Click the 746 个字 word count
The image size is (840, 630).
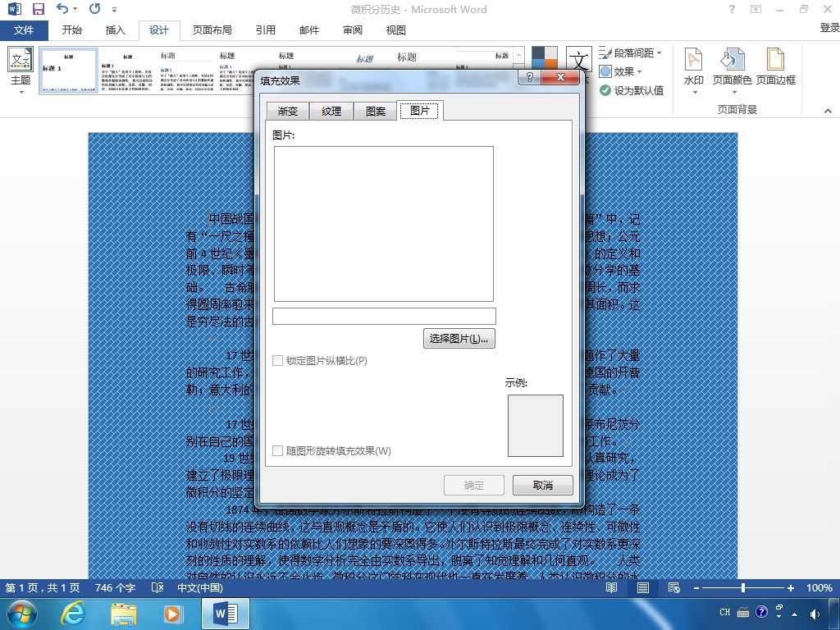pos(115,587)
